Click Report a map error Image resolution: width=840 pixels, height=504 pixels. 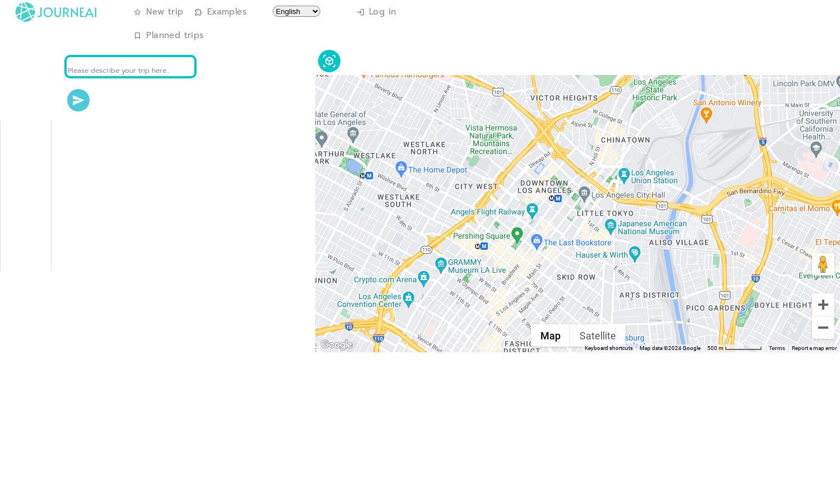coord(814,348)
